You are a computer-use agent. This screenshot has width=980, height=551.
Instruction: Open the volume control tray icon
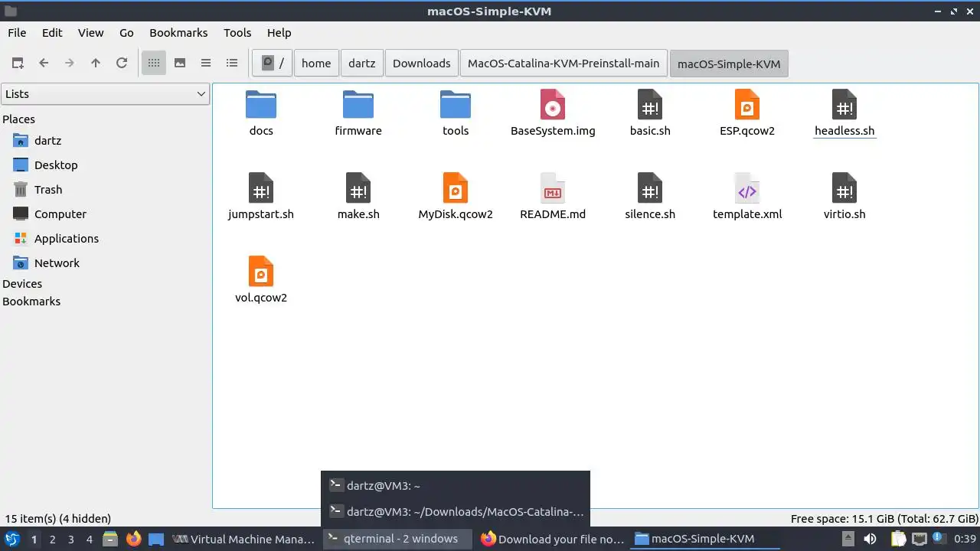pyautogui.click(x=870, y=539)
